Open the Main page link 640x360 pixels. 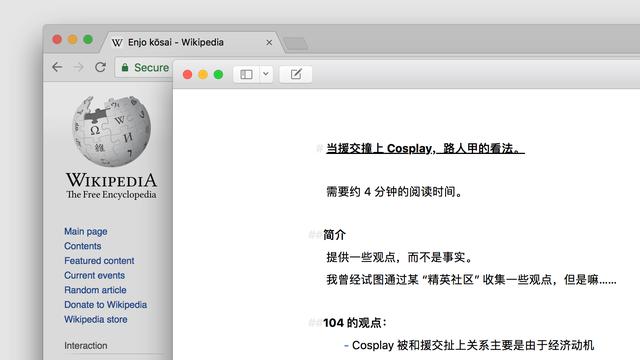coord(86,231)
